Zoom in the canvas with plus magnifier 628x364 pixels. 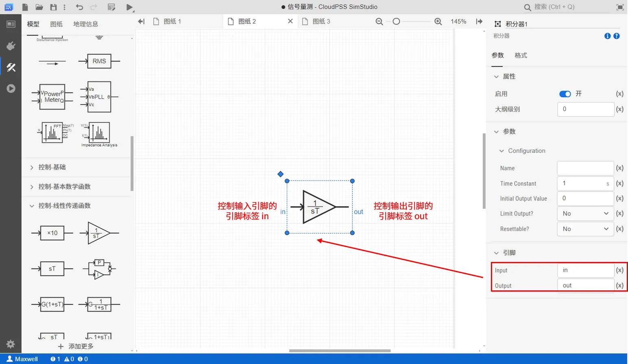click(438, 22)
